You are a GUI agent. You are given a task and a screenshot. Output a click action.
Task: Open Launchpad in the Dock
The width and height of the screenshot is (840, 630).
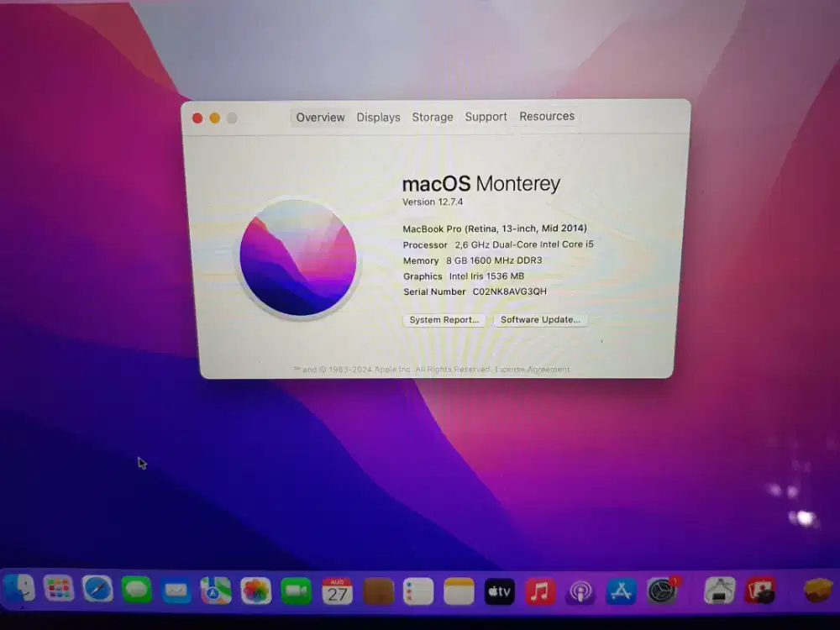[59, 590]
